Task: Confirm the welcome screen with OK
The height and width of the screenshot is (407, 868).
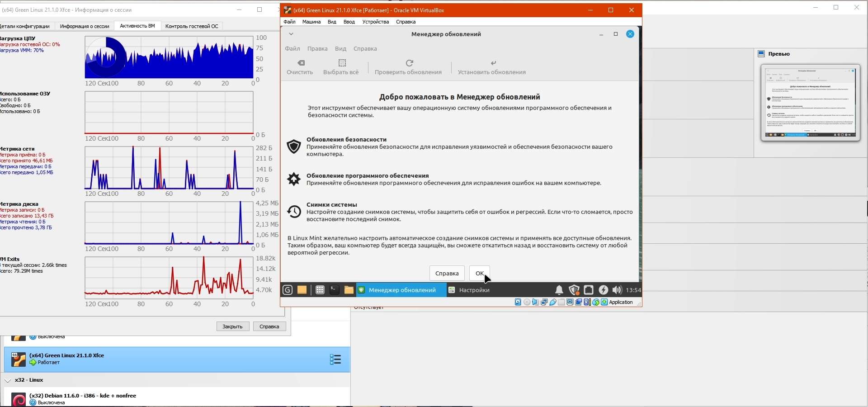Action: point(480,273)
